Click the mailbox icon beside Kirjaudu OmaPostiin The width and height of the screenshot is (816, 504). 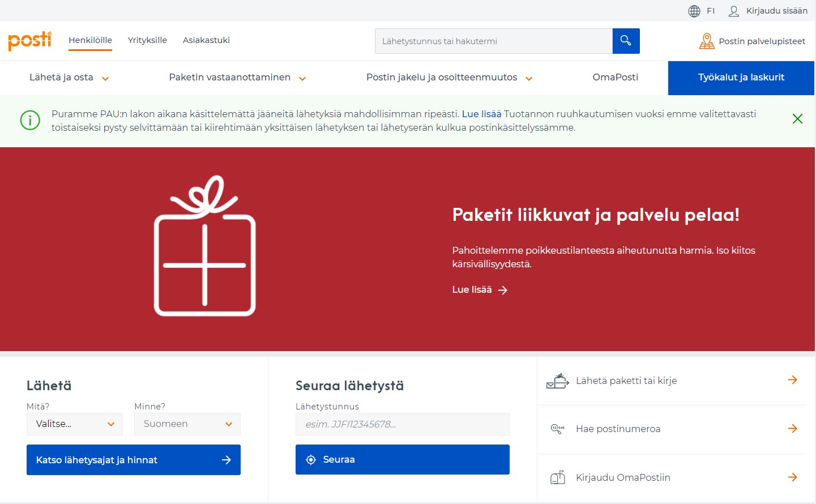click(558, 477)
